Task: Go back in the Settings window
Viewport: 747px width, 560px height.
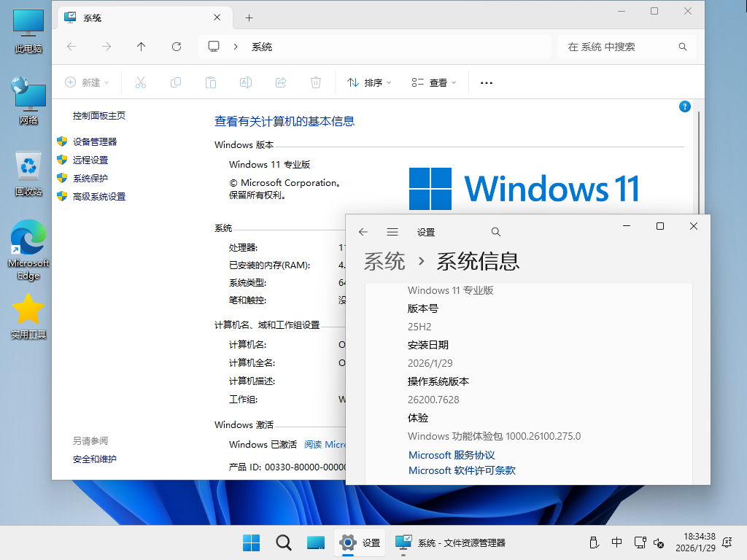Action: pos(363,231)
